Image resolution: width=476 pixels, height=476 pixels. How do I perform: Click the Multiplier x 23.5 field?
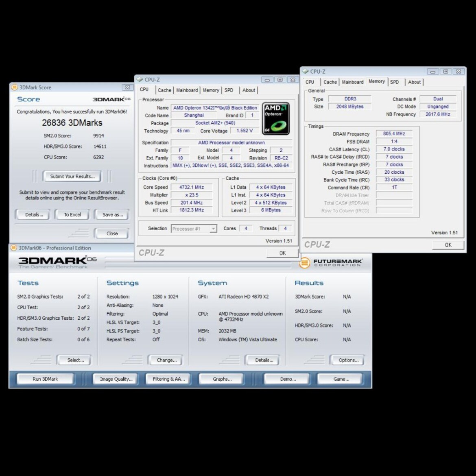(191, 195)
